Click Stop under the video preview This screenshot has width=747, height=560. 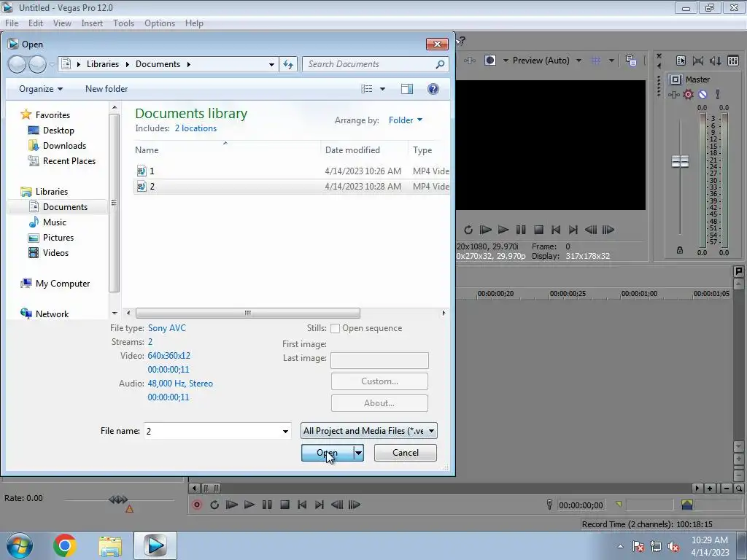pyautogui.click(x=539, y=230)
